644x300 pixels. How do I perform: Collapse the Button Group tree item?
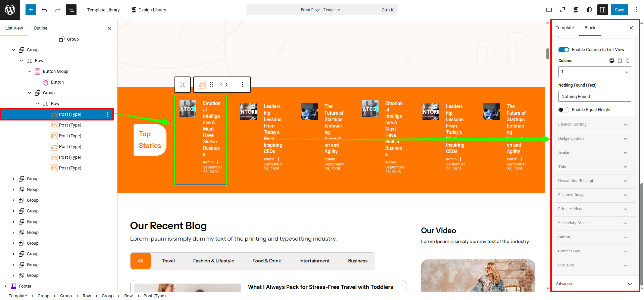click(x=30, y=71)
